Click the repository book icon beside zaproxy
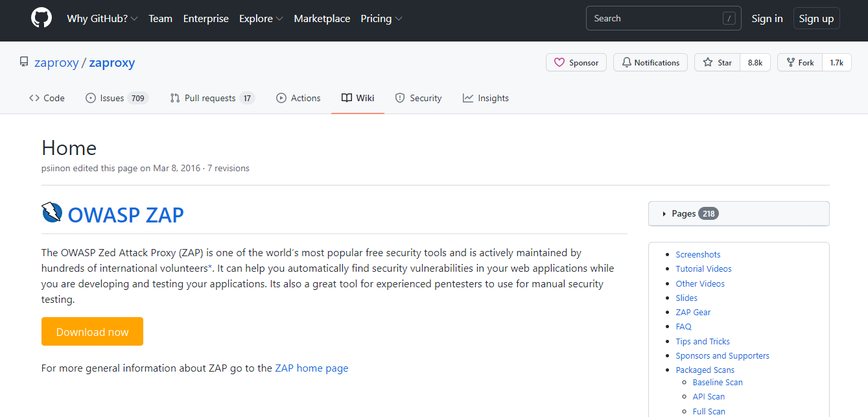 [24, 63]
